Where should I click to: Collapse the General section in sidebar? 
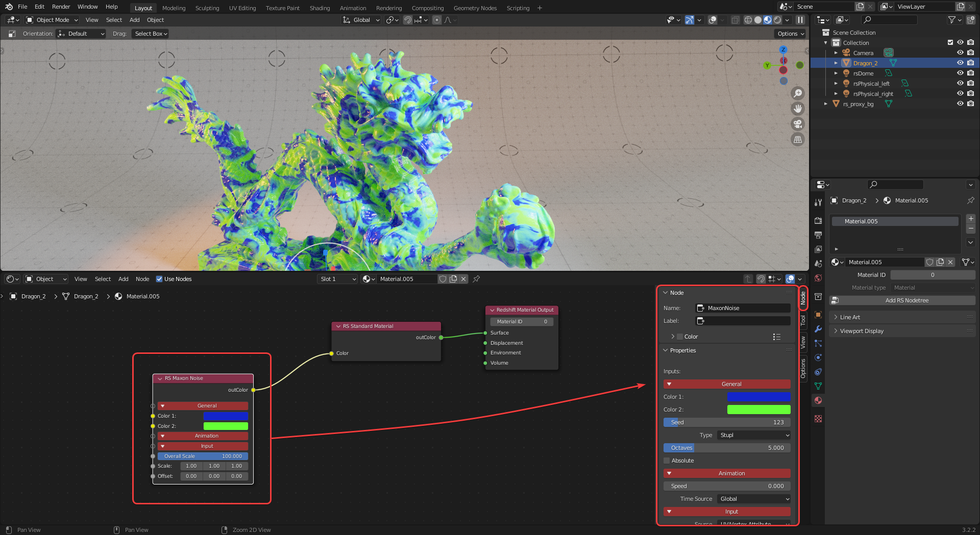tap(727, 384)
